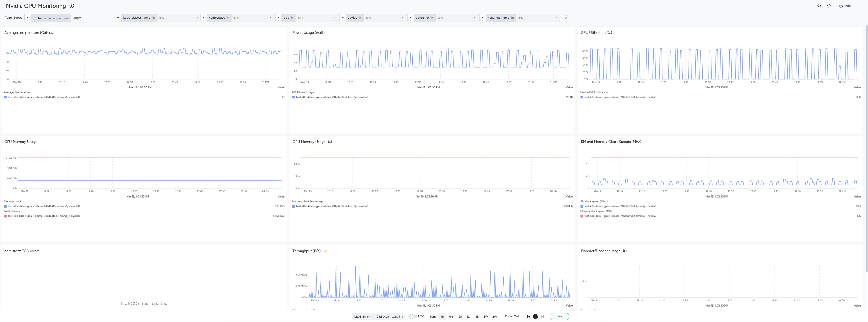
Task: Click the 'persistent ECC errors' panel title
Action: (22, 251)
